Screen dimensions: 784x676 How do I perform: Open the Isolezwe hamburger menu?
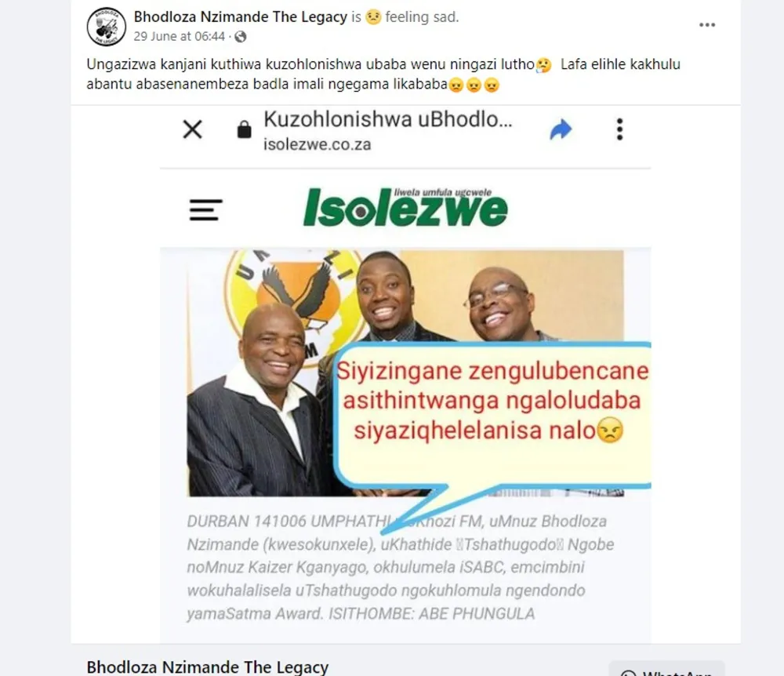[x=205, y=210]
